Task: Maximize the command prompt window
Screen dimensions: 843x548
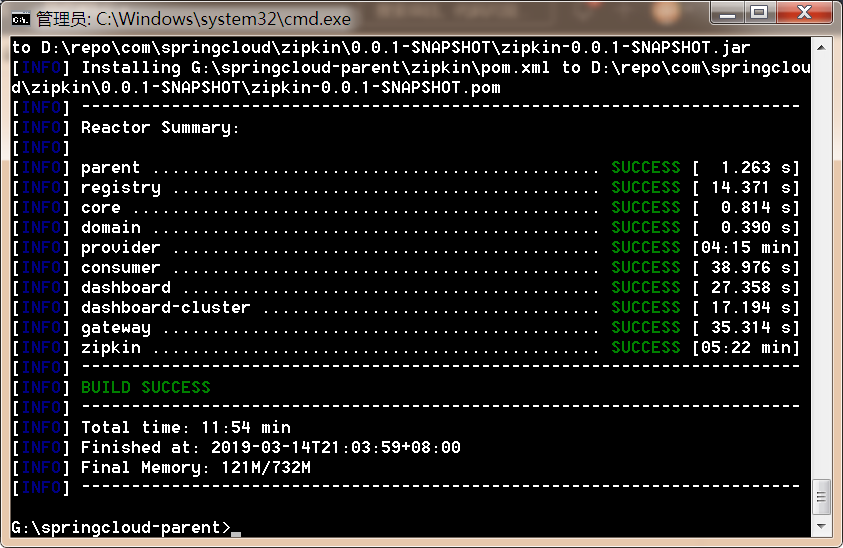Action: pyautogui.click(x=759, y=13)
